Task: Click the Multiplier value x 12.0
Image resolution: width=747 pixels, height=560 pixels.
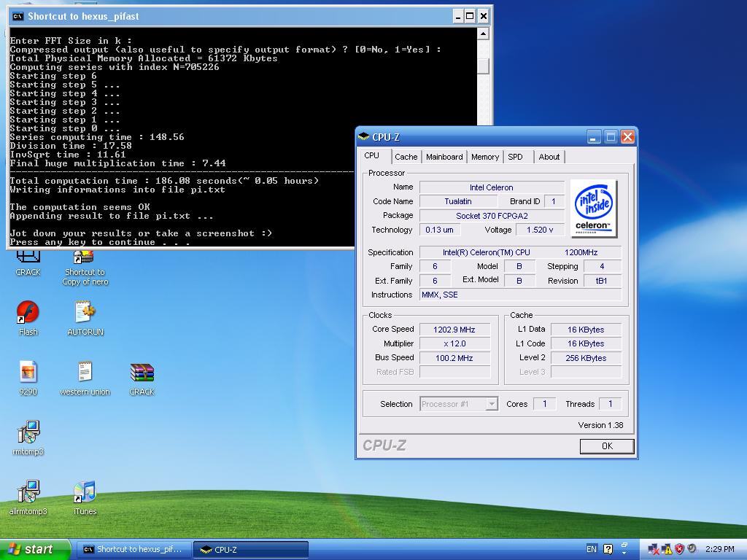Action: 454,344
